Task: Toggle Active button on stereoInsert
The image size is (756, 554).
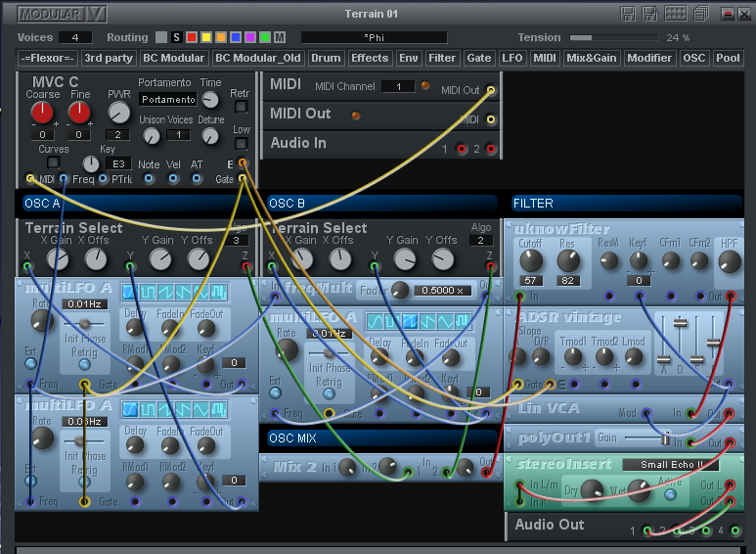Action: click(670, 494)
